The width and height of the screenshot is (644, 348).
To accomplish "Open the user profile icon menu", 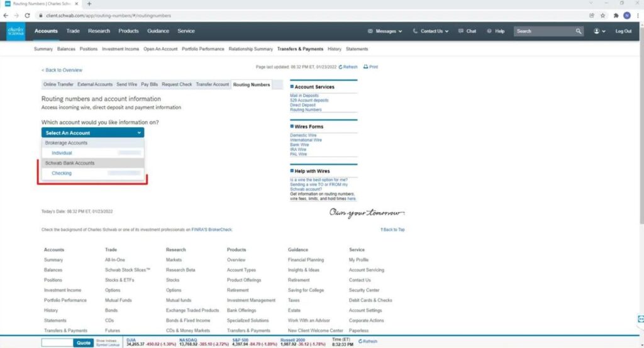I will 599,31.
